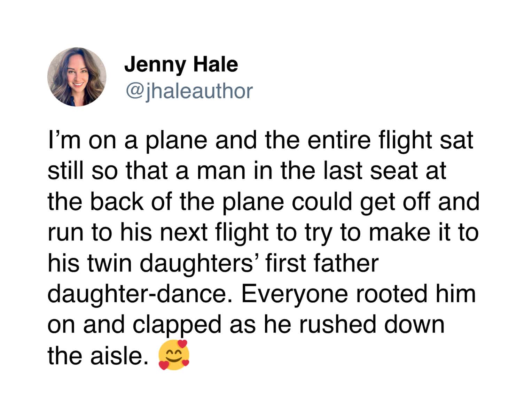This screenshot has height=418, width=532.
Task: Click the word "down" in the tweet
Action: point(414,325)
